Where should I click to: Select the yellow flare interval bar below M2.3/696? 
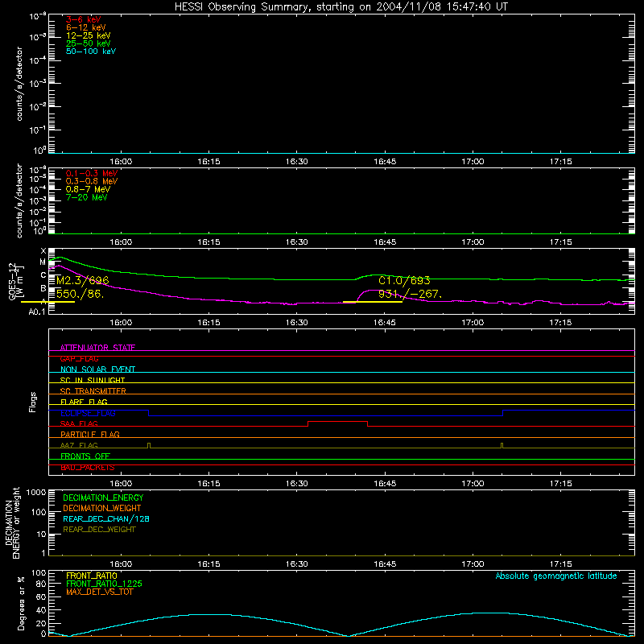47,302
